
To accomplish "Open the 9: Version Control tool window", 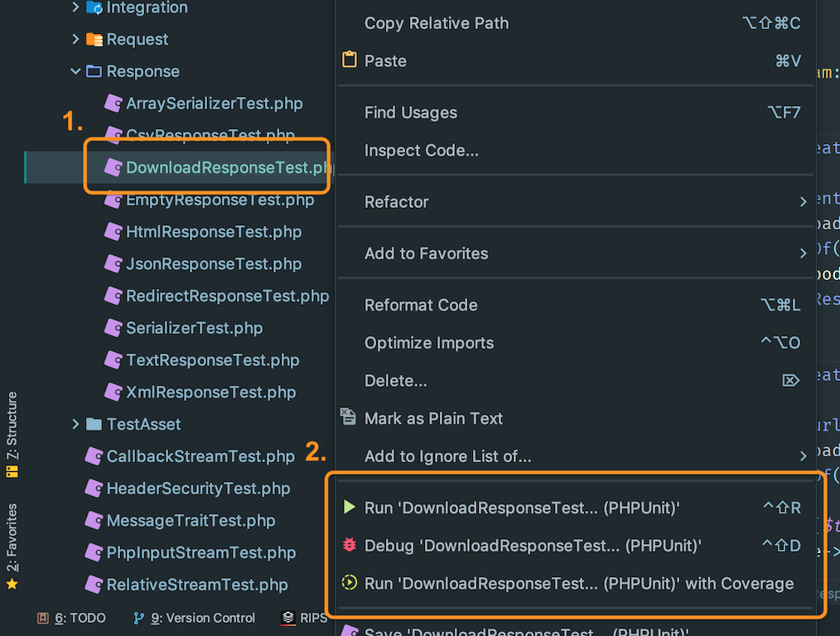I will point(194,618).
